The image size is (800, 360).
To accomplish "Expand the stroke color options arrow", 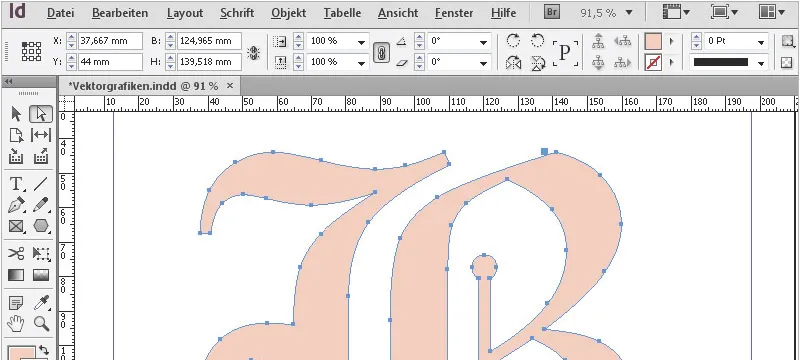I will point(672,63).
